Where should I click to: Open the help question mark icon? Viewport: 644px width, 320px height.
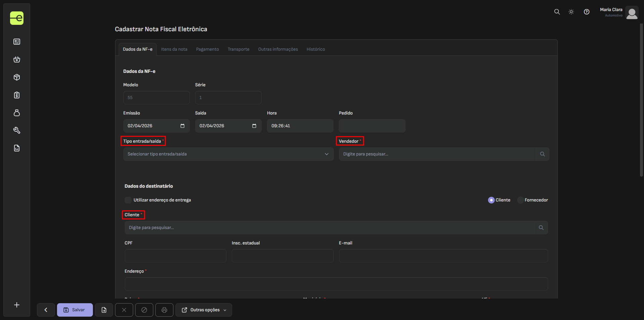pyautogui.click(x=586, y=12)
